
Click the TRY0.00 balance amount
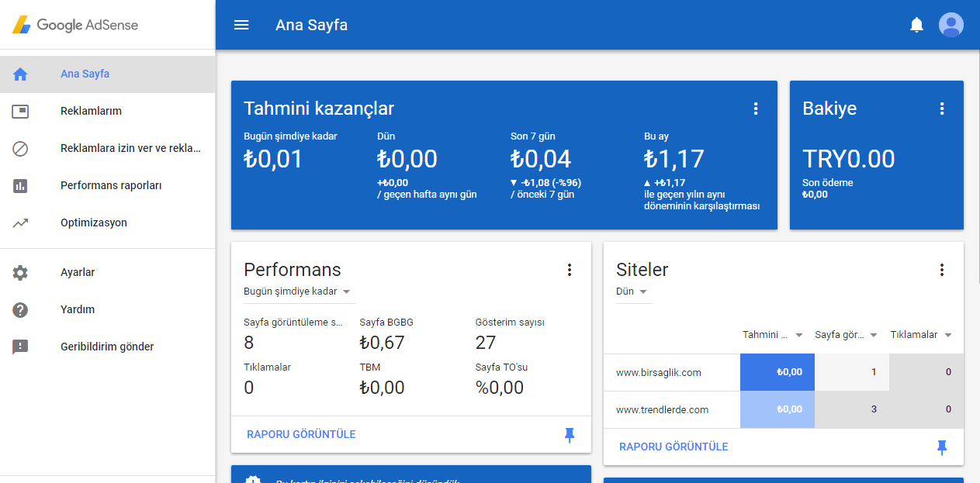tap(849, 159)
